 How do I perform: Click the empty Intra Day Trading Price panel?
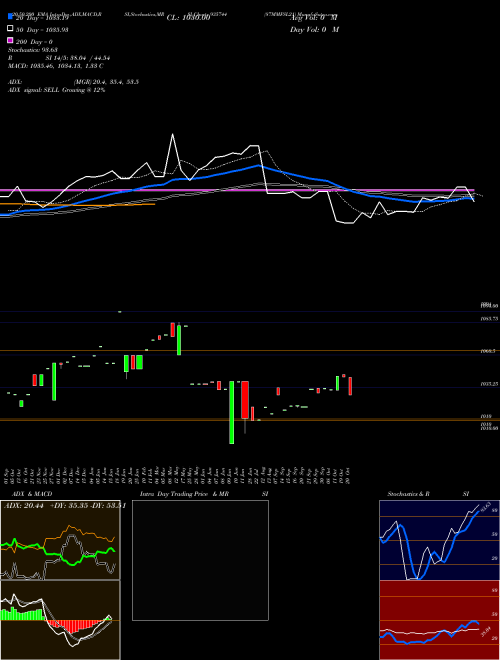(200, 560)
